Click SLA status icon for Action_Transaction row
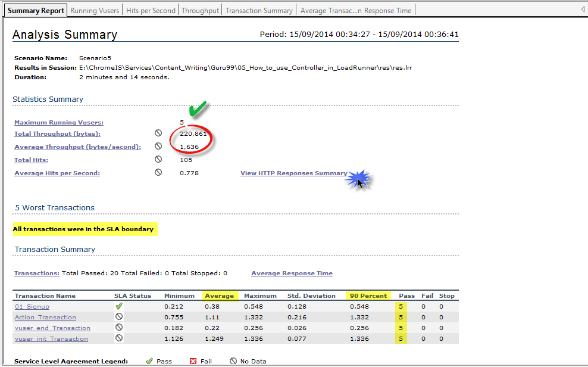 pos(119,317)
